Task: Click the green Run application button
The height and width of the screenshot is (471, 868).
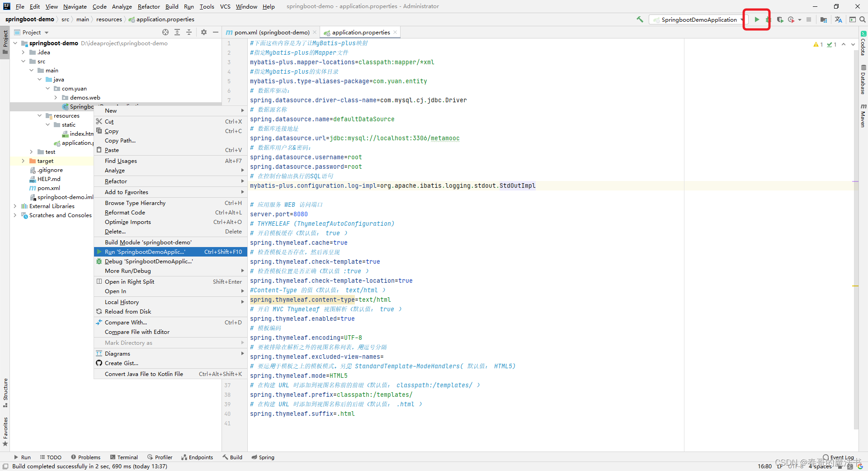Action: (756, 19)
